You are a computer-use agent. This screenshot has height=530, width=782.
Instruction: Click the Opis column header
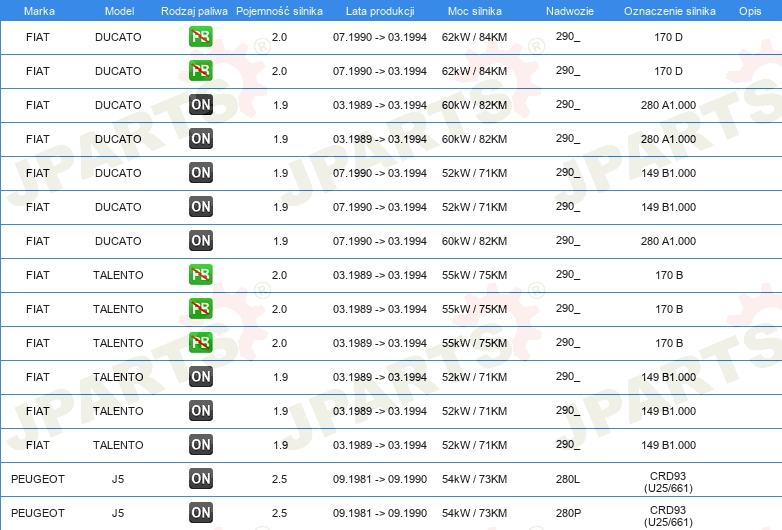click(750, 11)
